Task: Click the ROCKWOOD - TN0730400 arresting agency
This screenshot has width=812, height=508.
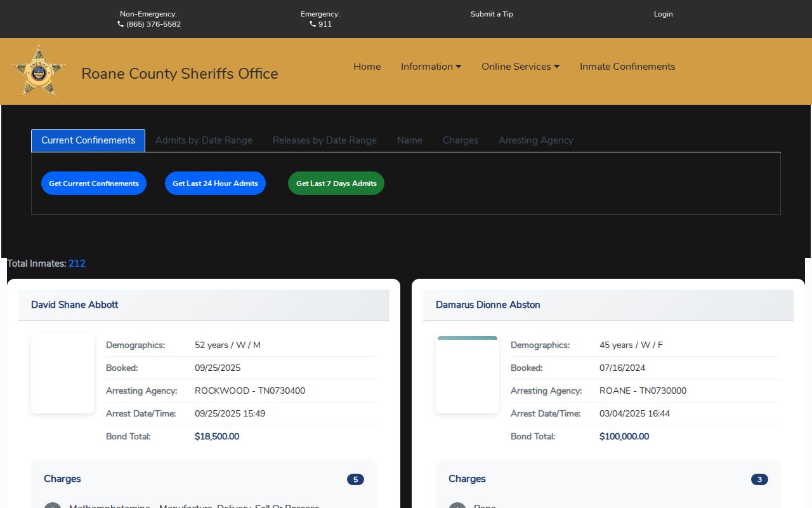Action: pos(250,391)
